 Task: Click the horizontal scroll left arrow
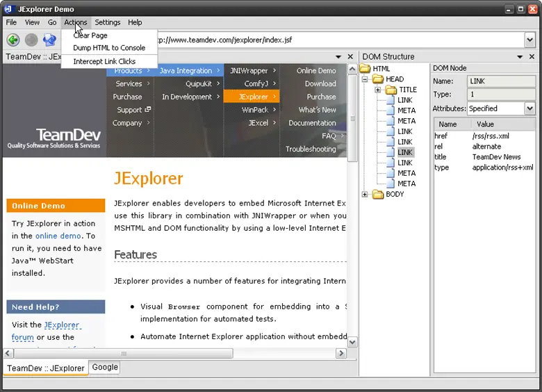[8, 353]
